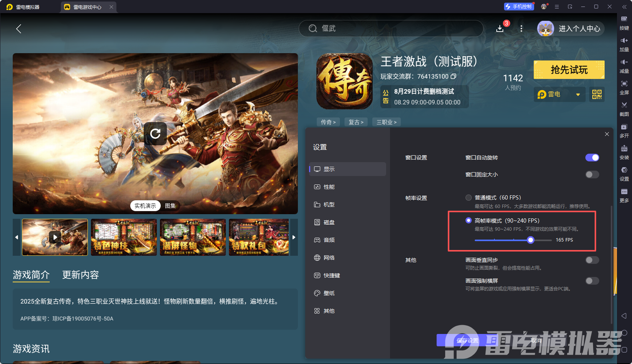Open 快捷键 settings category
This screenshot has height=364, width=632.
point(348,275)
